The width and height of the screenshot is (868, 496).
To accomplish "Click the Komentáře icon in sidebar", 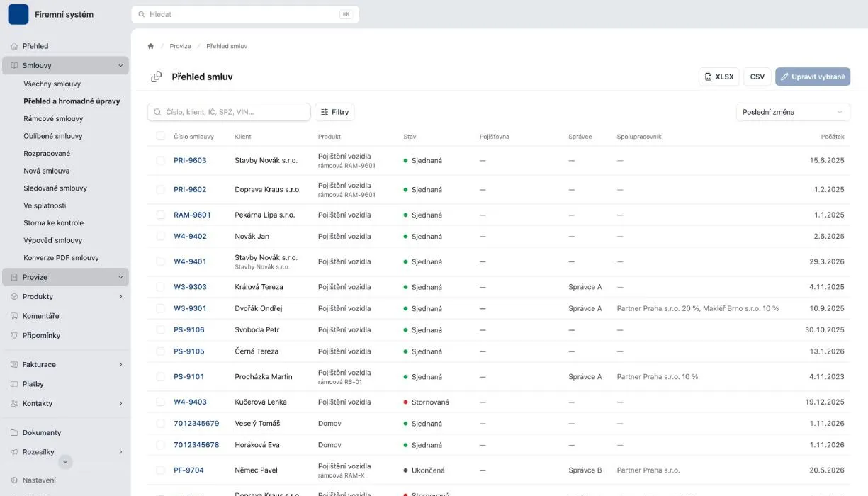I will (x=14, y=316).
